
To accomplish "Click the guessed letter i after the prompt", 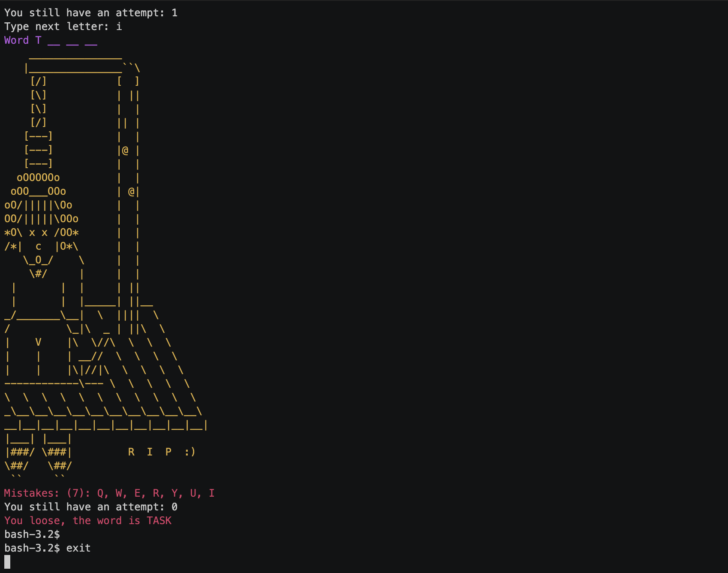I will 118,26.
